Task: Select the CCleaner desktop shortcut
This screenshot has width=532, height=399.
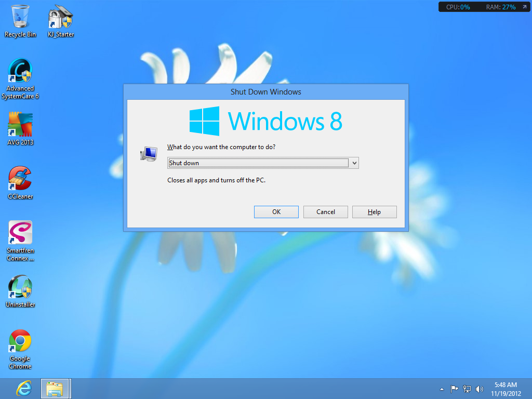Action: pos(20,183)
